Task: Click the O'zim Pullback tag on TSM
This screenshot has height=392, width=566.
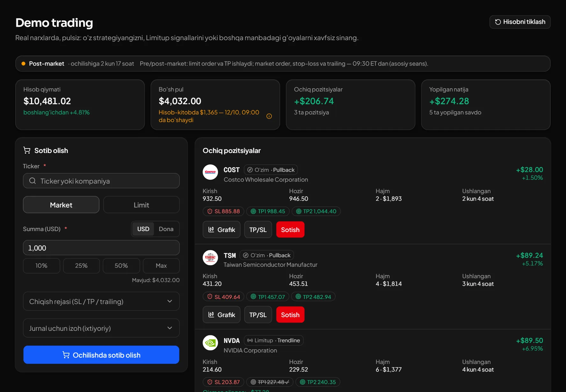Action: (267, 255)
